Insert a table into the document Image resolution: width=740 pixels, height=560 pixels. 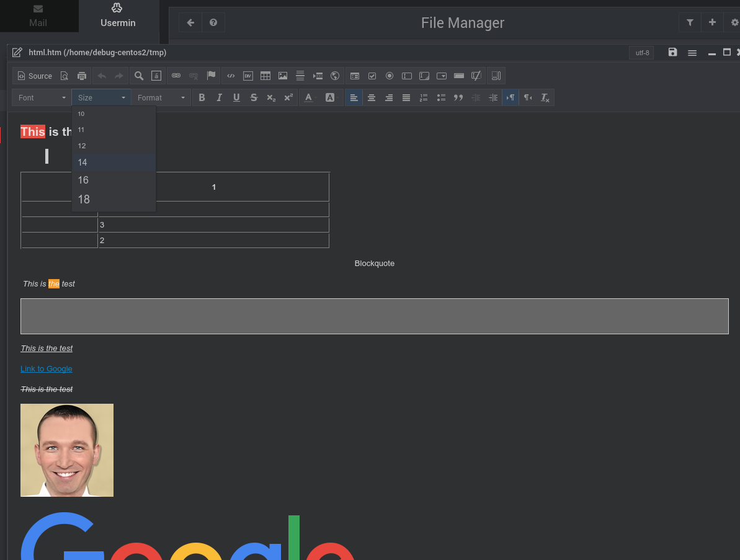265,75
